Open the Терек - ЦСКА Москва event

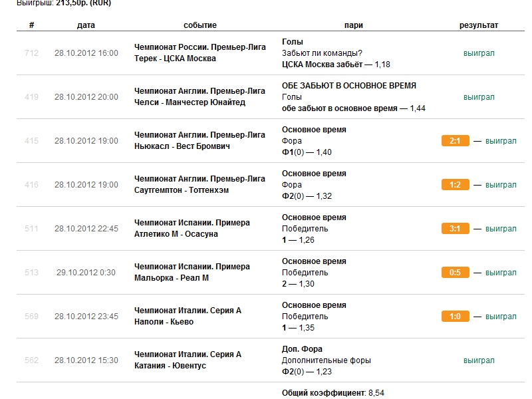(175, 59)
